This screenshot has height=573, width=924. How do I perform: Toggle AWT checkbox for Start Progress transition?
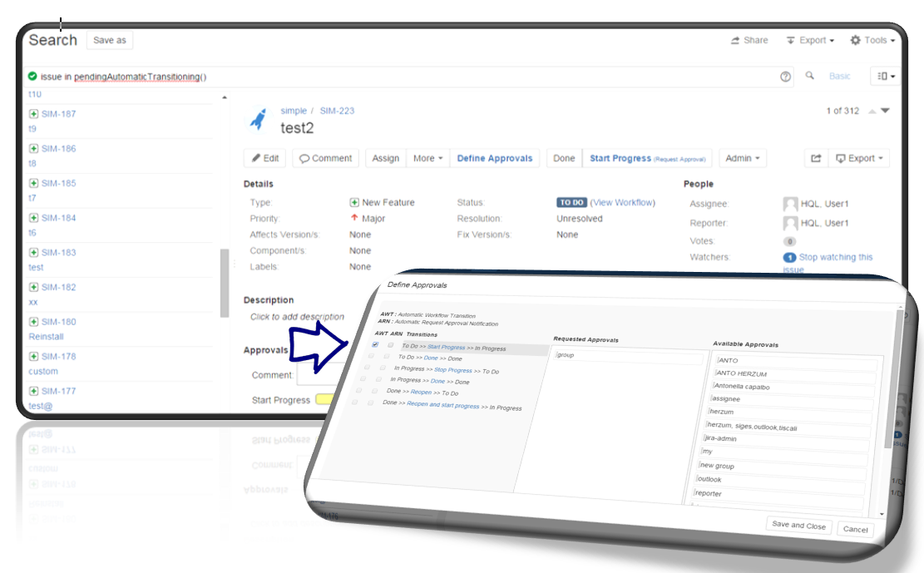tap(375, 344)
